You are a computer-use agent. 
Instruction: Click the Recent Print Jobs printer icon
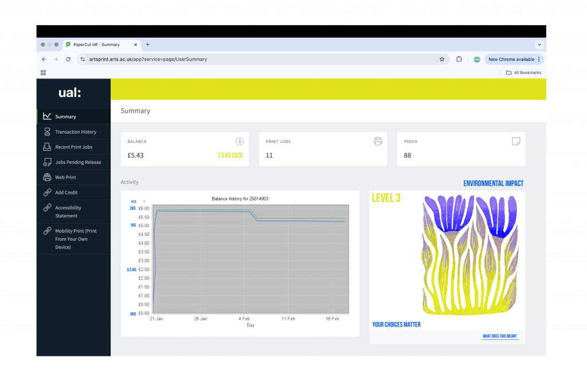point(47,147)
